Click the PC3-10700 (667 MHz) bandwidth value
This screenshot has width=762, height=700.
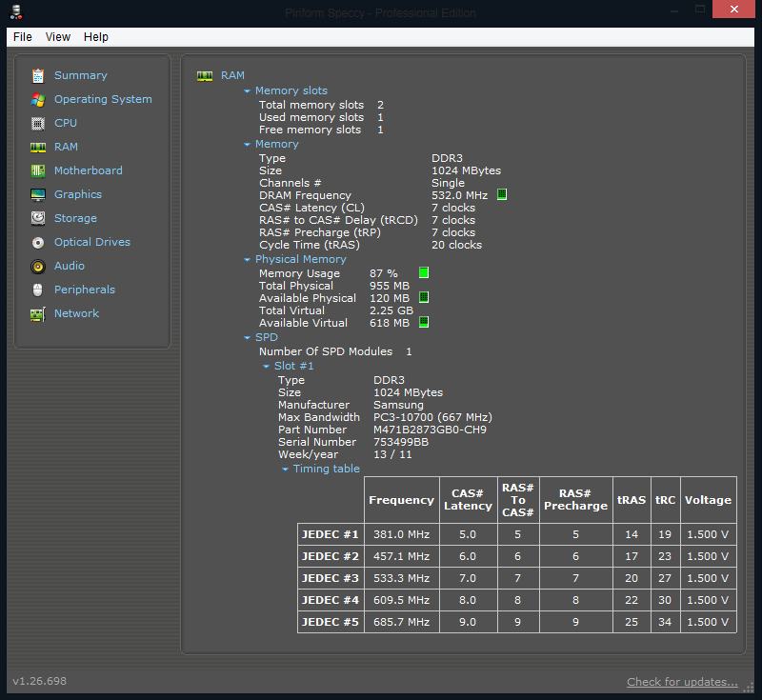(432, 418)
